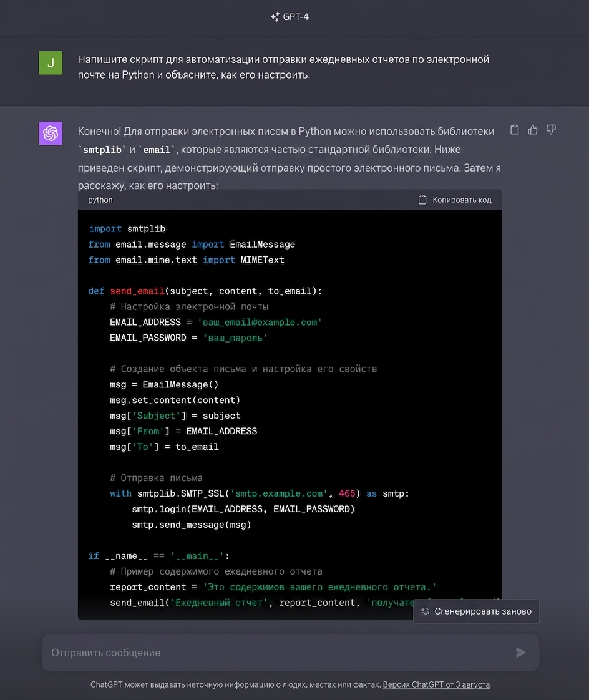Open the Версия ChatGPT от 3 августа link
589x700 pixels.
tap(436, 684)
